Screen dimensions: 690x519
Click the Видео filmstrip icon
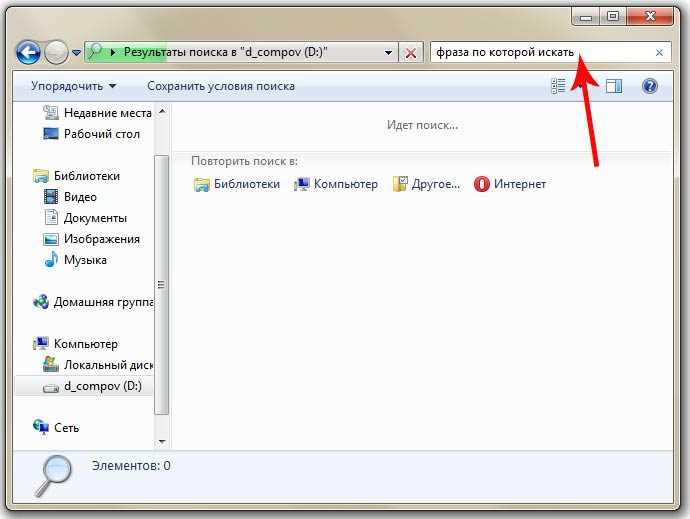[51, 196]
